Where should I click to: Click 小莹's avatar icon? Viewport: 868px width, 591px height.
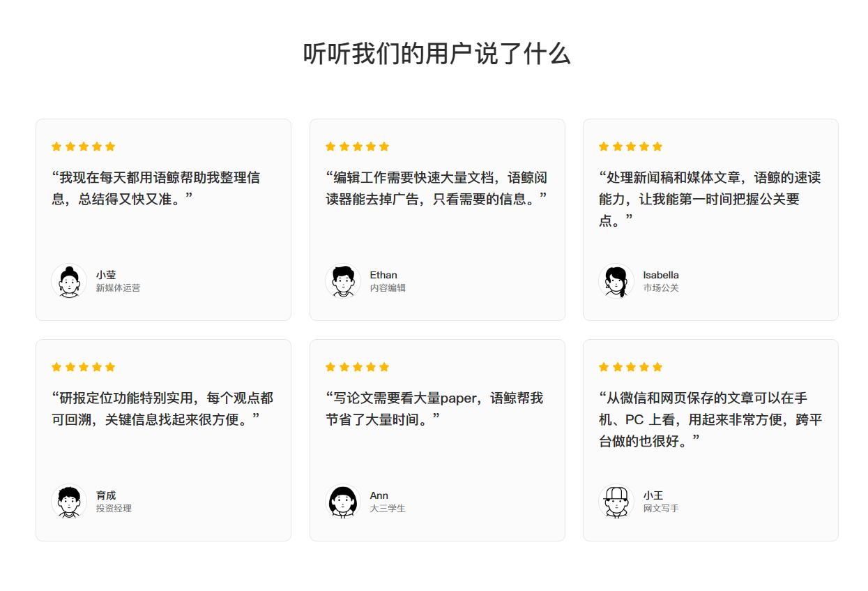(69, 281)
